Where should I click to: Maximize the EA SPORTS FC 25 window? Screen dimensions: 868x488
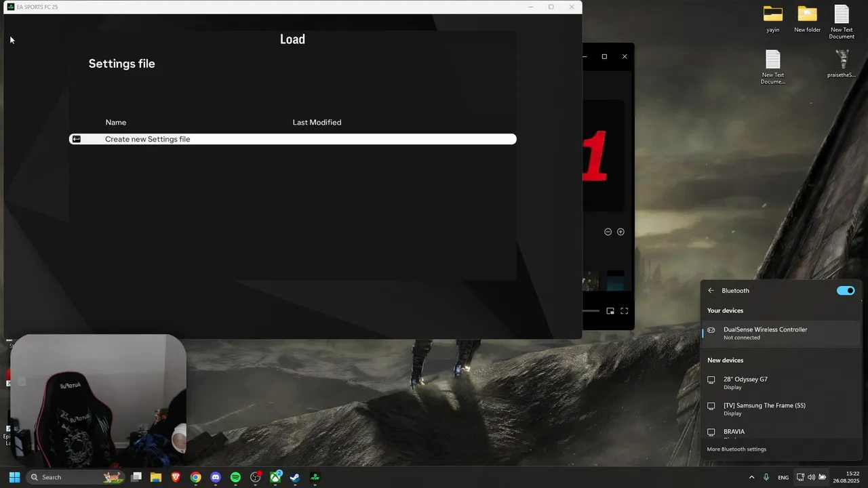pos(551,7)
